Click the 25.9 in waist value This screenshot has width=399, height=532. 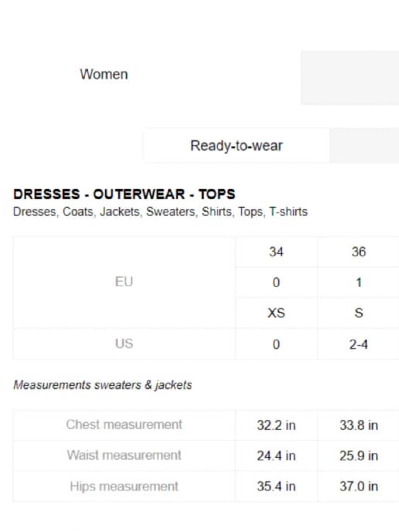[359, 456]
